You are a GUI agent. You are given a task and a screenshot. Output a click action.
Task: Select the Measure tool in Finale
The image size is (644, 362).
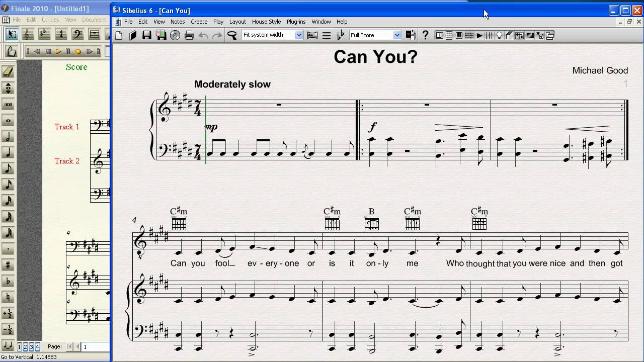95,34
